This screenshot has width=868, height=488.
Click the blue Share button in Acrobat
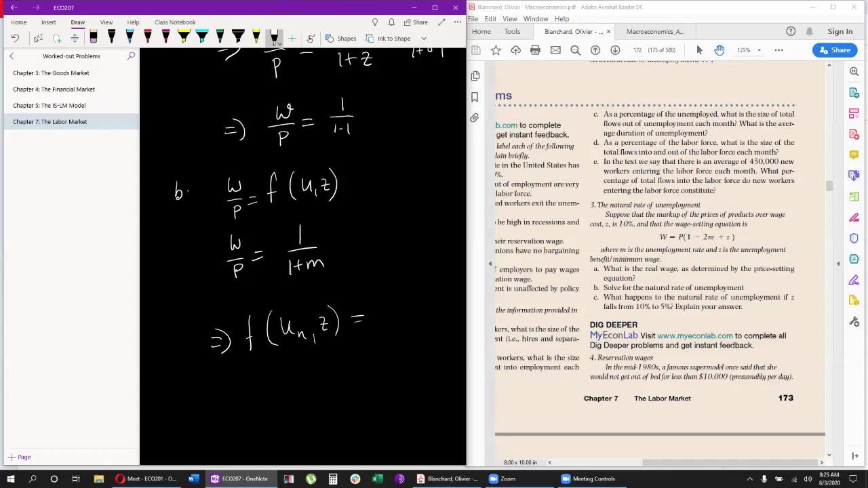(834, 50)
